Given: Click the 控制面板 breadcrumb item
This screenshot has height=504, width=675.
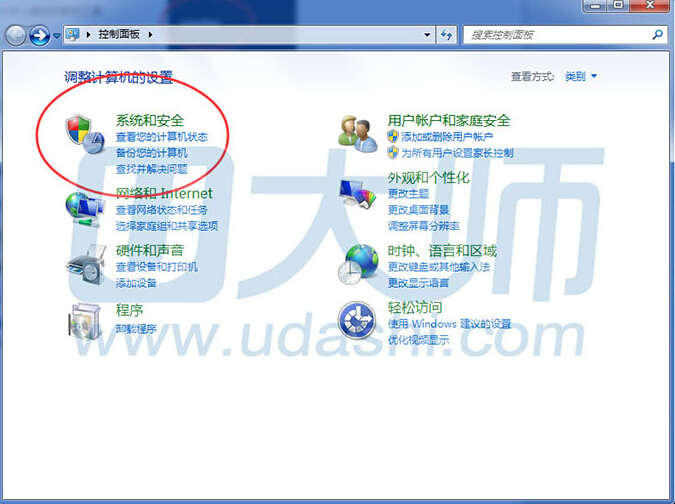Looking at the screenshot, I should (x=120, y=35).
